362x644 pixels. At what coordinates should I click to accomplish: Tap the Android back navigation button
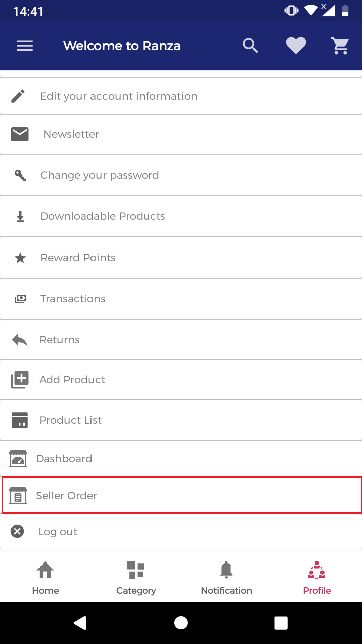tap(80, 623)
